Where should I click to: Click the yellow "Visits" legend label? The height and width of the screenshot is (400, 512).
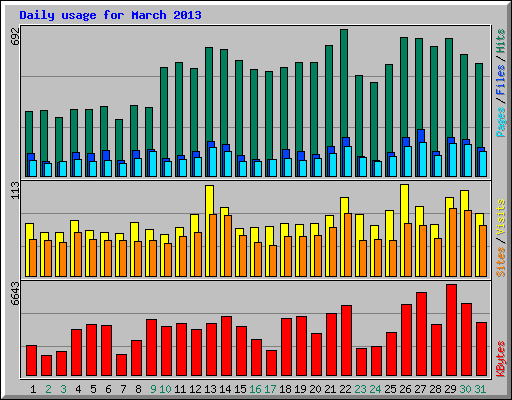tap(501, 218)
